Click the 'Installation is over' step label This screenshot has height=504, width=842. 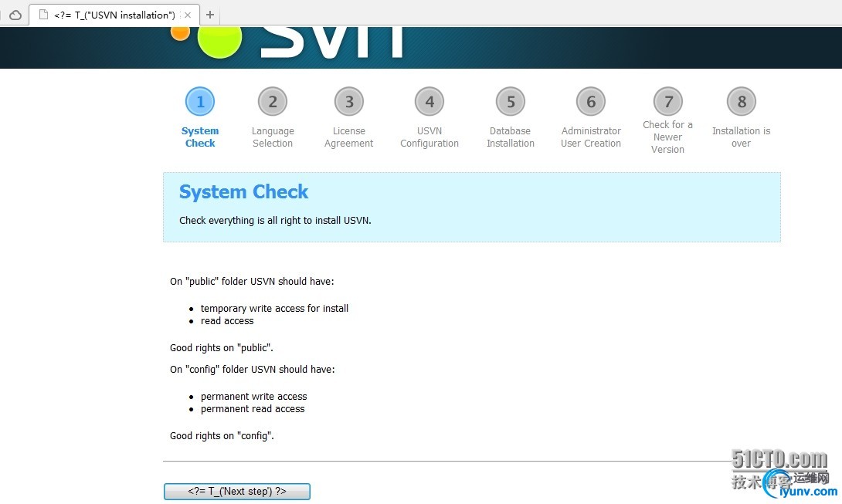tap(741, 137)
